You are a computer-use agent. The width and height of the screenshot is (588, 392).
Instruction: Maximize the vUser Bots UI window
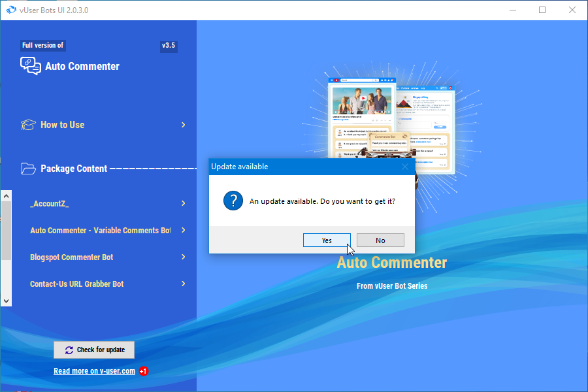coord(542,10)
